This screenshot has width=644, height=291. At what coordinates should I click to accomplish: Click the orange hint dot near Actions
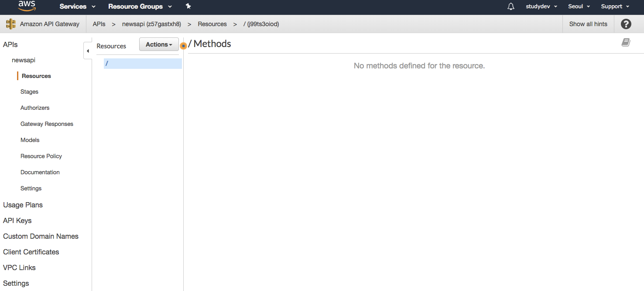click(x=184, y=46)
